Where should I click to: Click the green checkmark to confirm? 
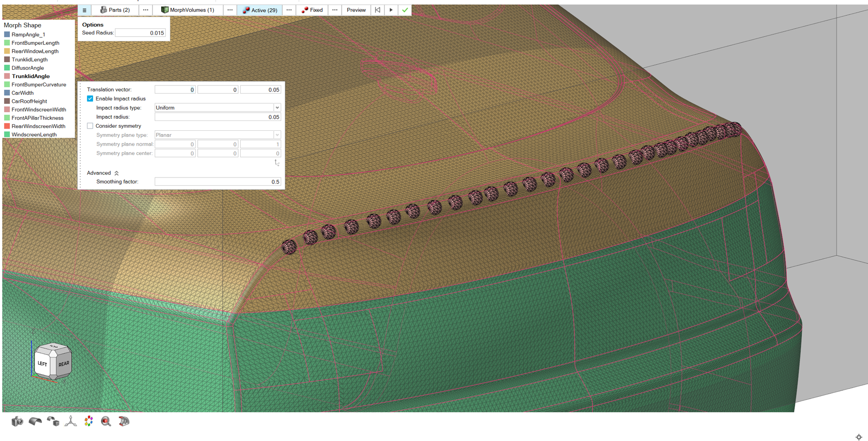point(405,10)
